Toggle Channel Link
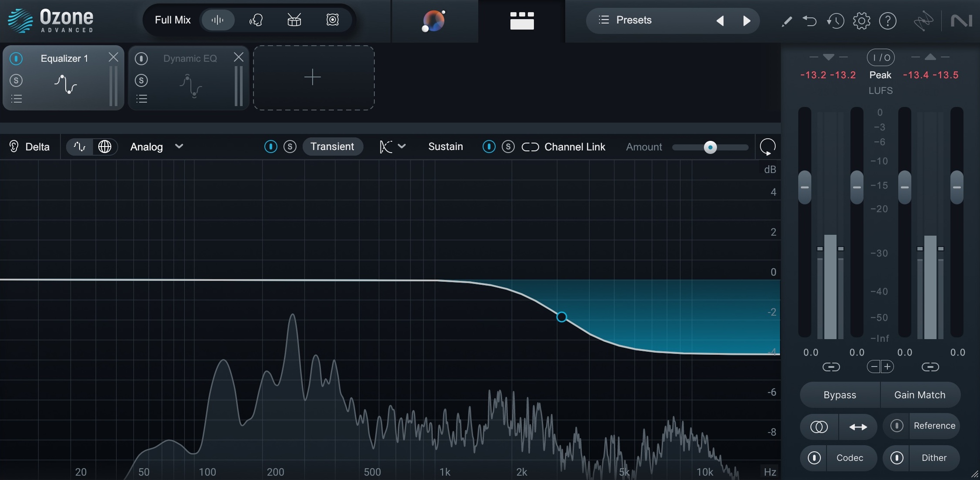 (563, 147)
